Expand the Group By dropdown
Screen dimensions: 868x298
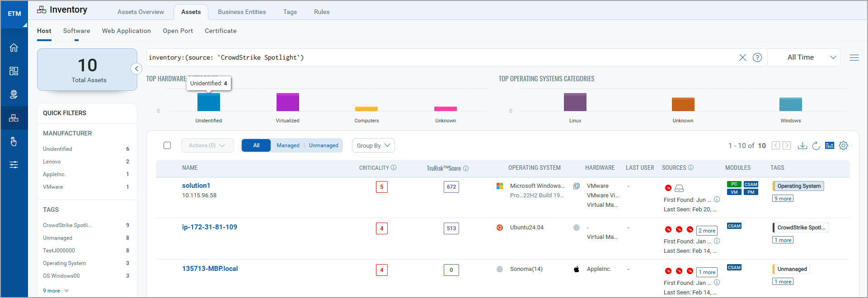coord(373,145)
